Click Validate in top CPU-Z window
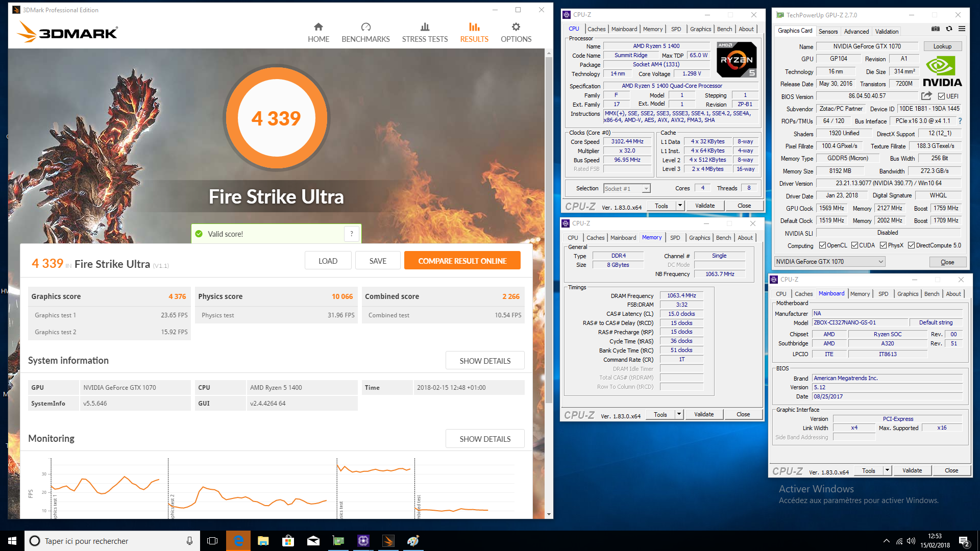Screen dimensions: 980x551 (x=705, y=206)
